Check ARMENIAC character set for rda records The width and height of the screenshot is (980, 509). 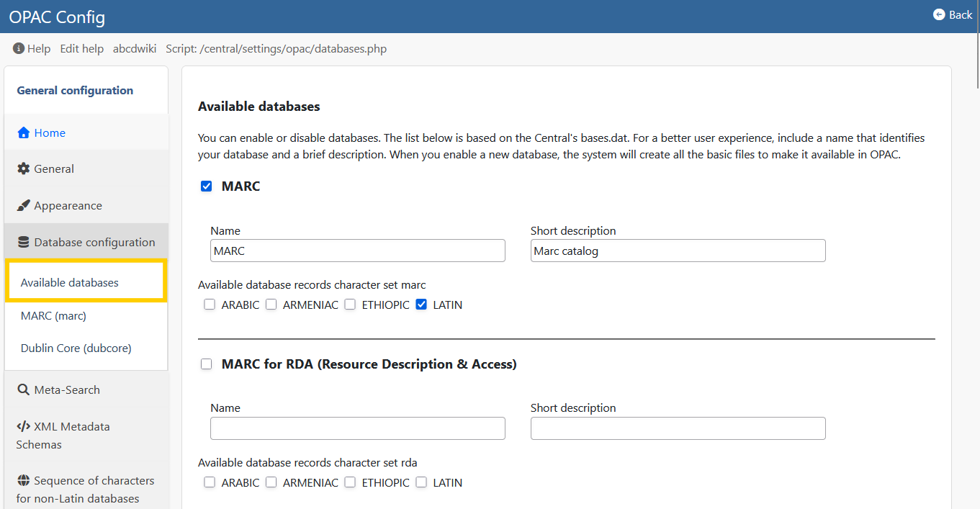point(271,482)
